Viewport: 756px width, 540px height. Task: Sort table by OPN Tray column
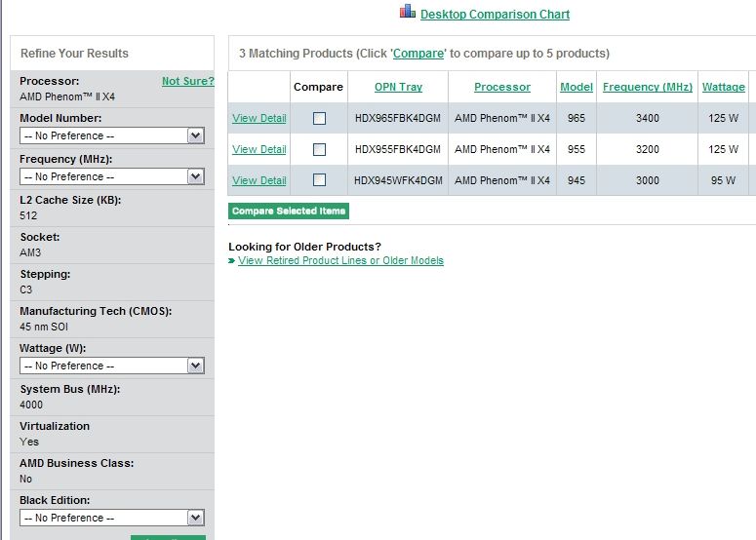click(398, 87)
